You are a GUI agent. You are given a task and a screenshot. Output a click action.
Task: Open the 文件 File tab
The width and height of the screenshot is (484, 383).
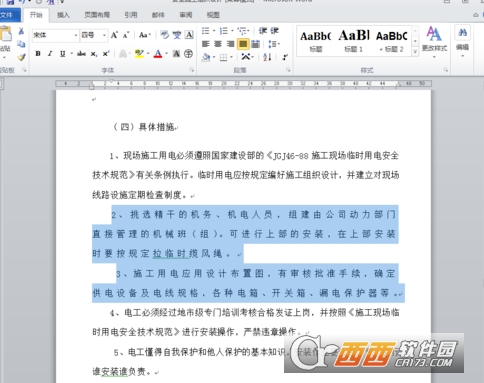pos(7,15)
